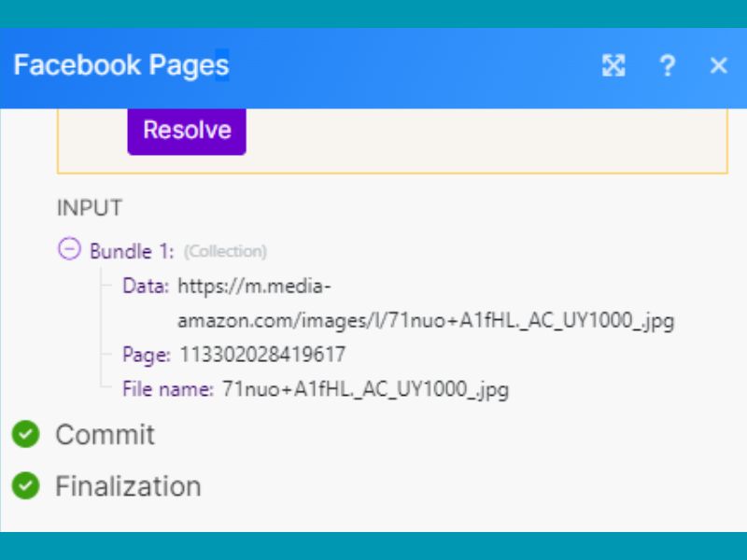Collapse Bundle 1 with the minus circle
The image size is (747, 560).
[x=69, y=249]
